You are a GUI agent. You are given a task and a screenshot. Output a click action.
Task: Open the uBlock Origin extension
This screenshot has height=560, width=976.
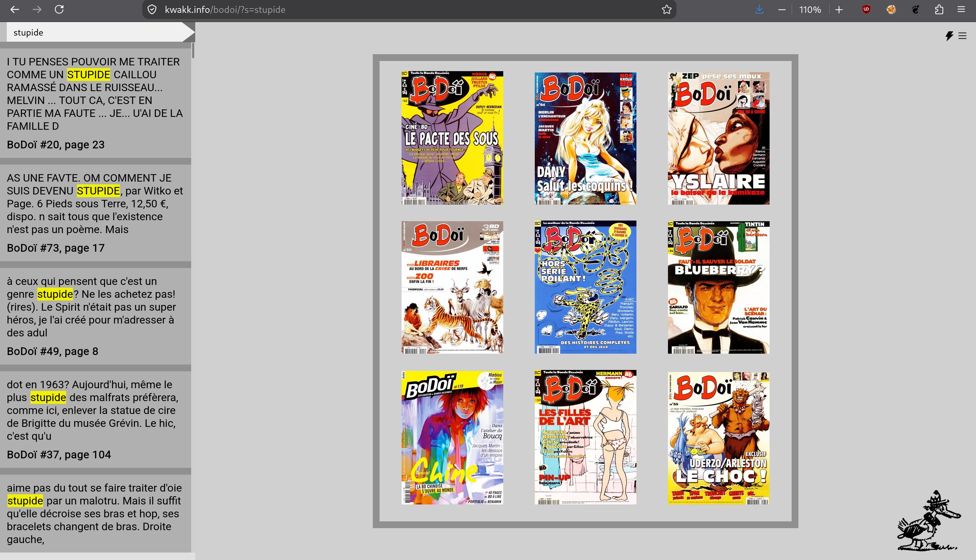pyautogui.click(x=866, y=9)
